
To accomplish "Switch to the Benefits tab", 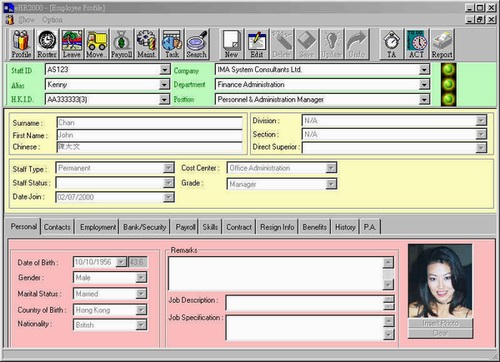I will 315,227.
